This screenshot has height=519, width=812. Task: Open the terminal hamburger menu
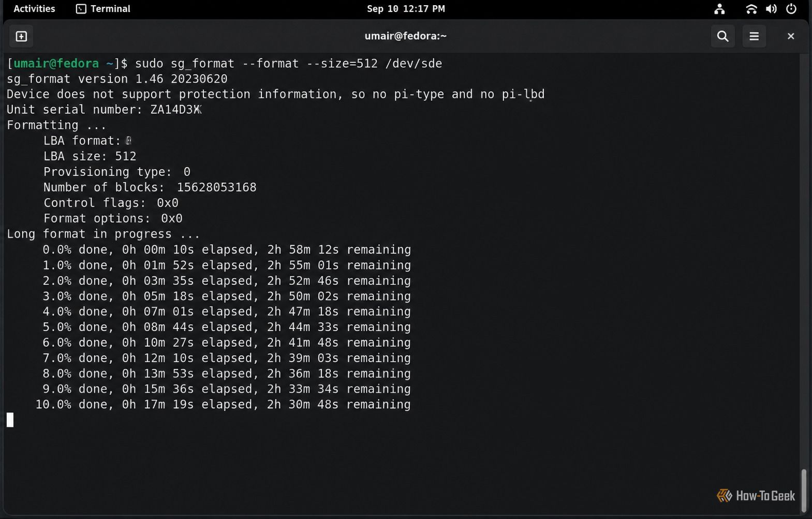point(754,36)
